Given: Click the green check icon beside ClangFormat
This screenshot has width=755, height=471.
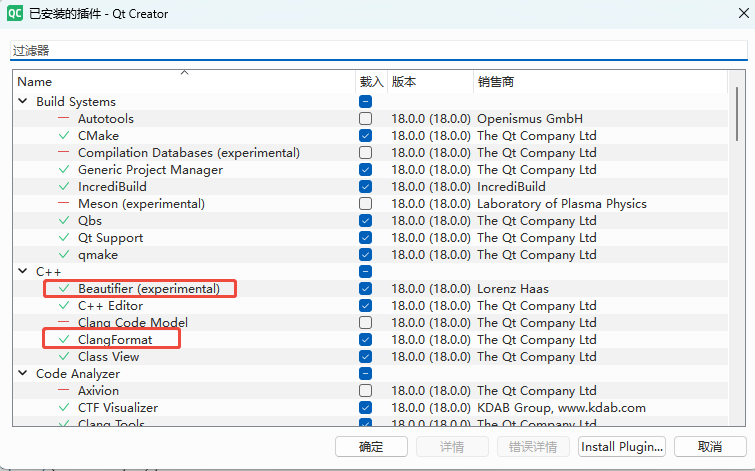Looking at the screenshot, I should [x=64, y=340].
